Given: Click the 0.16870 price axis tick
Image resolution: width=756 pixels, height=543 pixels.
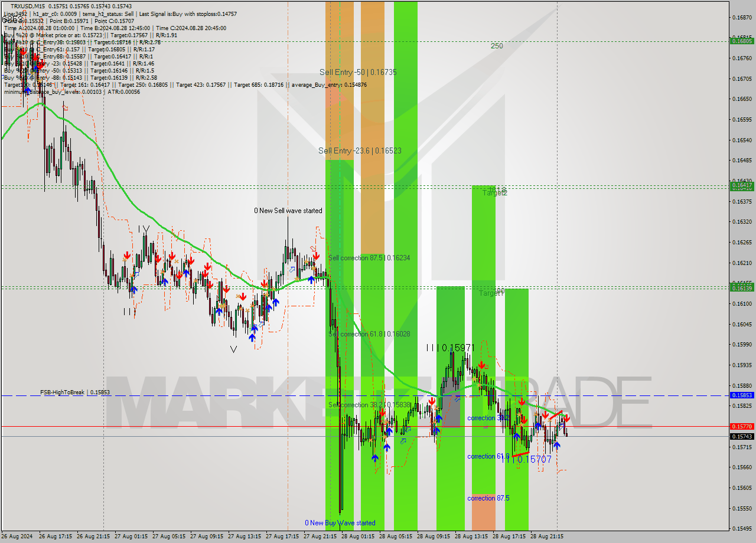Looking at the screenshot, I should (742, 17).
